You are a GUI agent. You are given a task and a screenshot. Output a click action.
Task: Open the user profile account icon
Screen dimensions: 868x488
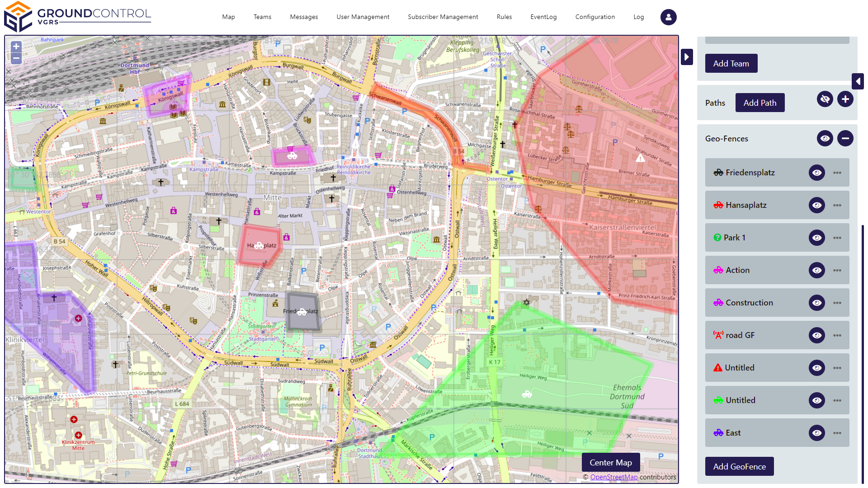pyautogui.click(x=668, y=17)
